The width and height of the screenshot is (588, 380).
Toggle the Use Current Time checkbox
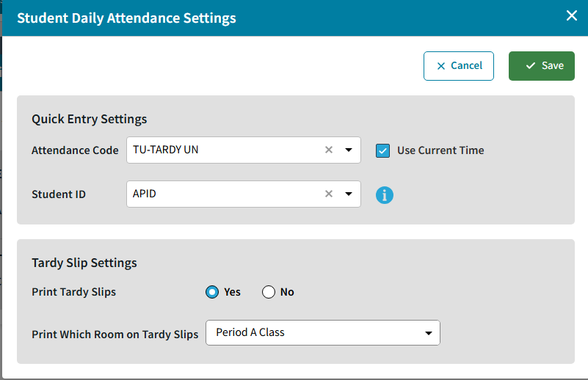[382, 150]
